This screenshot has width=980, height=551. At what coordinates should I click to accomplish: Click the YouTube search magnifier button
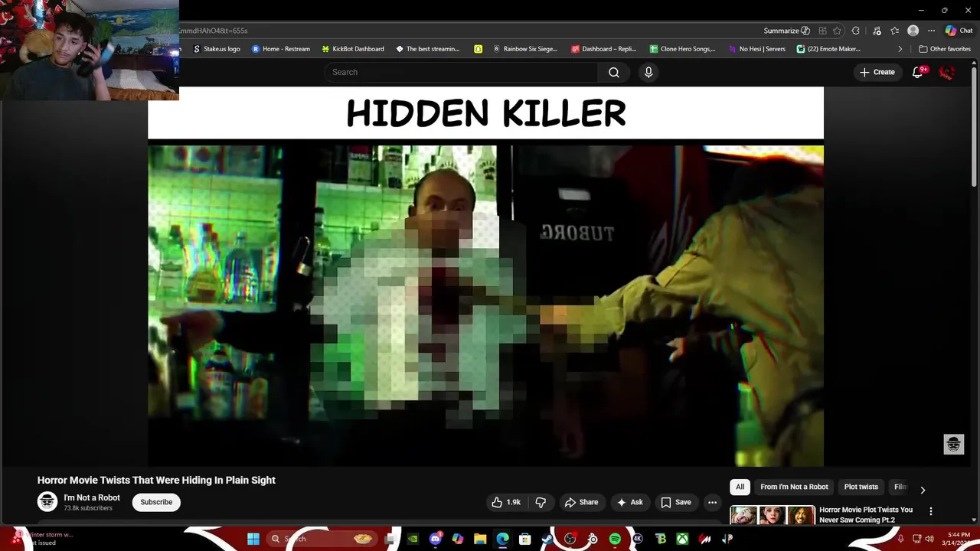tap(613, 72)
